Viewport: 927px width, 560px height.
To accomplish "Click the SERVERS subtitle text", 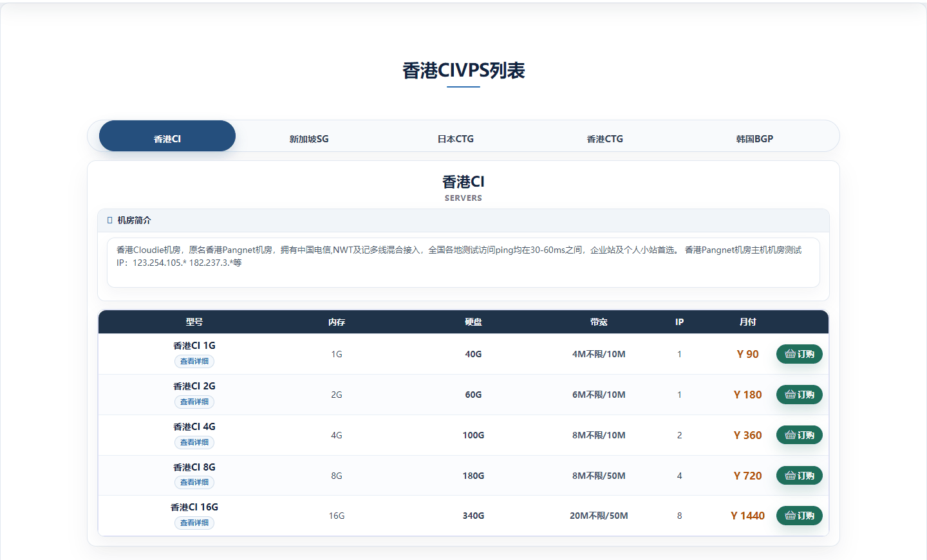I will pyautogui.click(x=464, y=198).
